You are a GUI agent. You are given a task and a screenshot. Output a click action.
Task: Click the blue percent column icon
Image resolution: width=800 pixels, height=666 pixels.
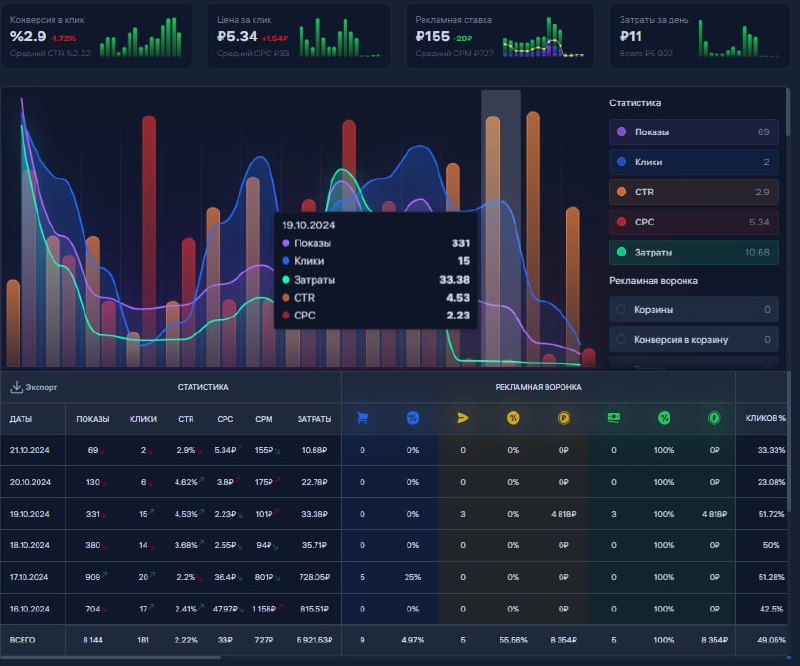click(413, 418)
